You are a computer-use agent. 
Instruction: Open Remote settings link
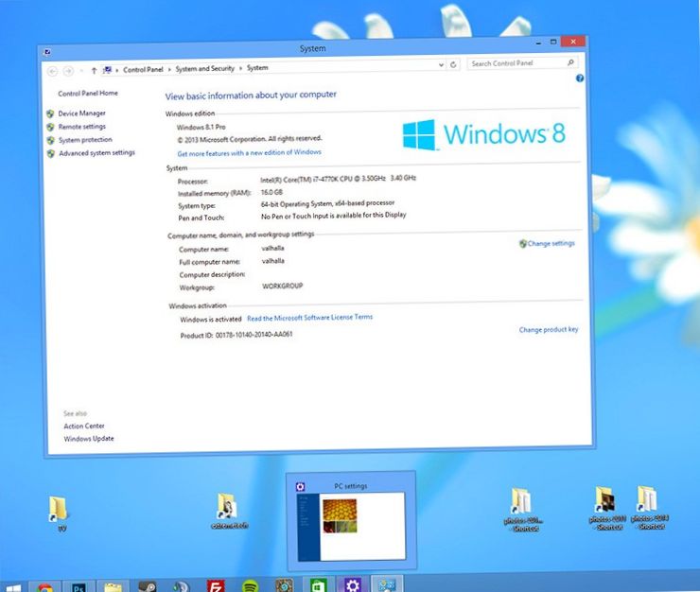pos(82,127)
